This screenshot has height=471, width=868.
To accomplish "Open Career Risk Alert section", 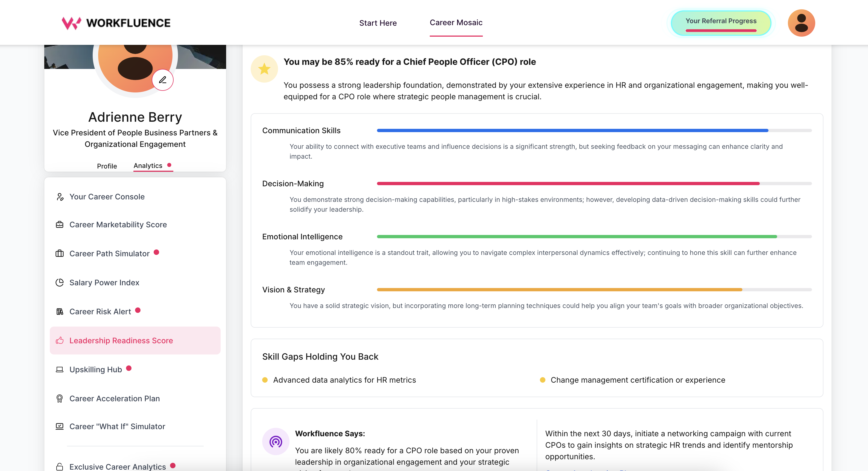I will [100, 312].
